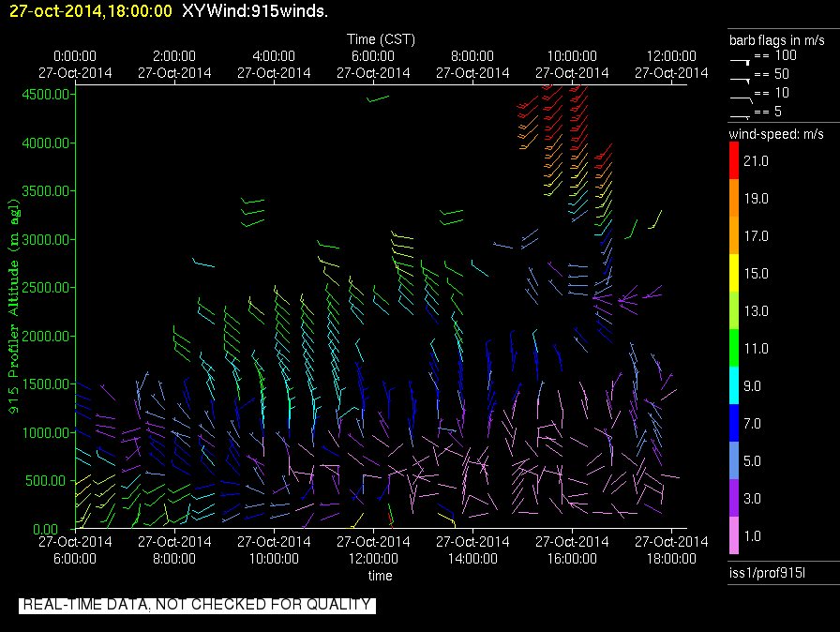Click the 0:00:00 CST top time label
840x632 pixels.
[75, 56]
